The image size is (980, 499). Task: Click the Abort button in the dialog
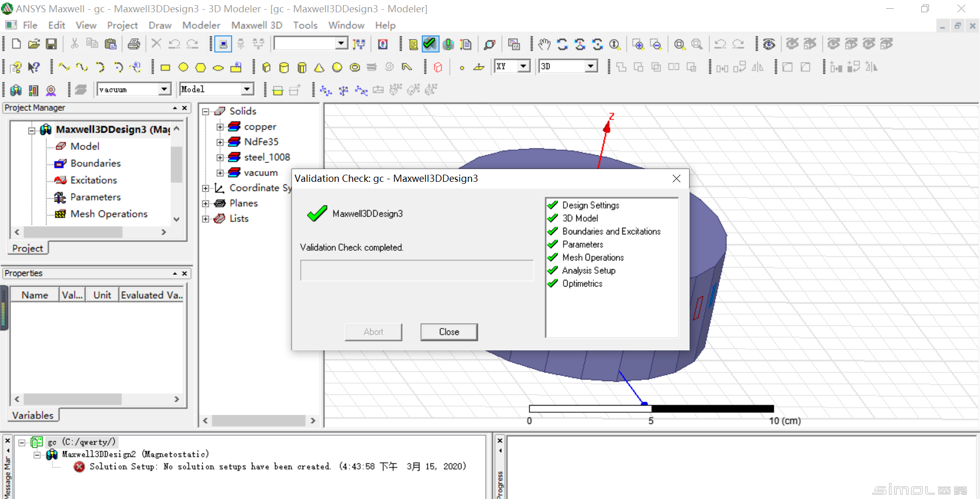click(374, 332)
